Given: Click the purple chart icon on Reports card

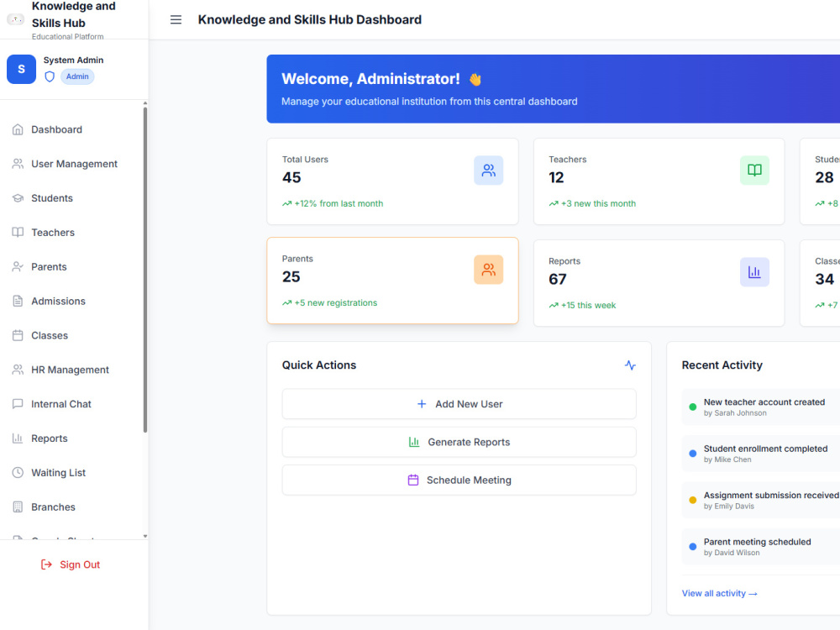Looking at the screenshot, I should click(x=755, y=272).
